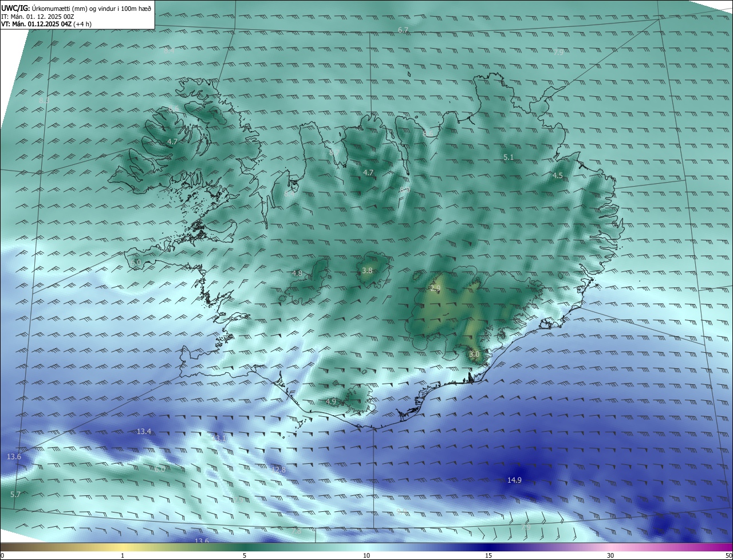Click the "UWC/IG:" label in header box
This screenshot has height=560, width=733.
click(15, 8)
